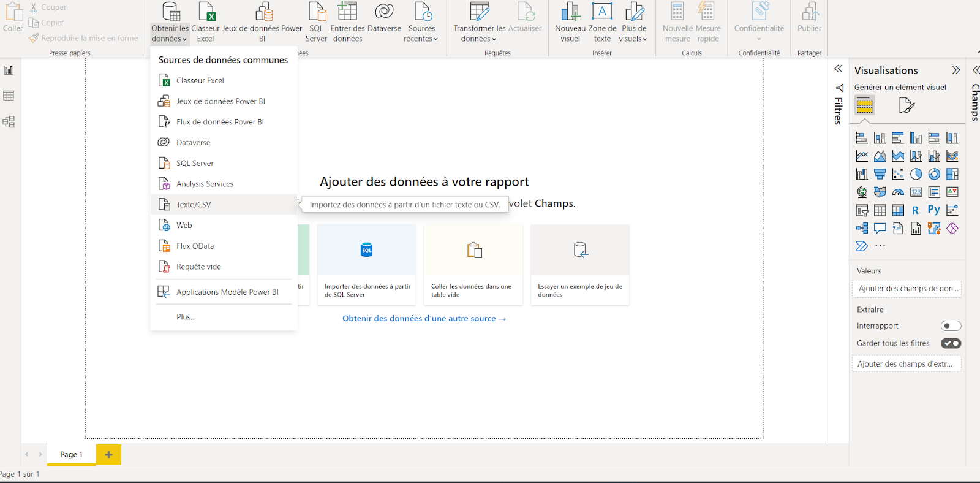Choose SQL Server from the sources menu
980x483 pixels.
(x=224, y=164)
